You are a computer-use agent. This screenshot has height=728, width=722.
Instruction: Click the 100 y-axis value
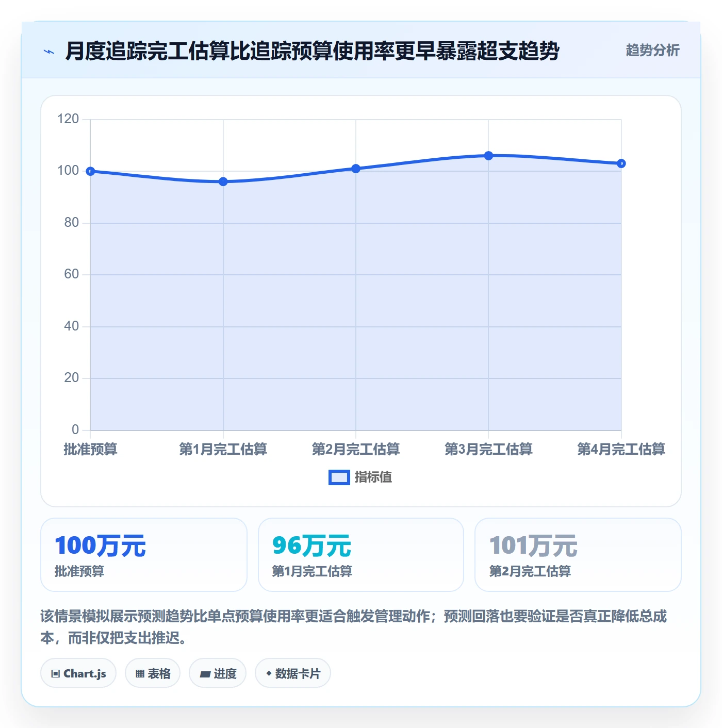pos(68,171)
